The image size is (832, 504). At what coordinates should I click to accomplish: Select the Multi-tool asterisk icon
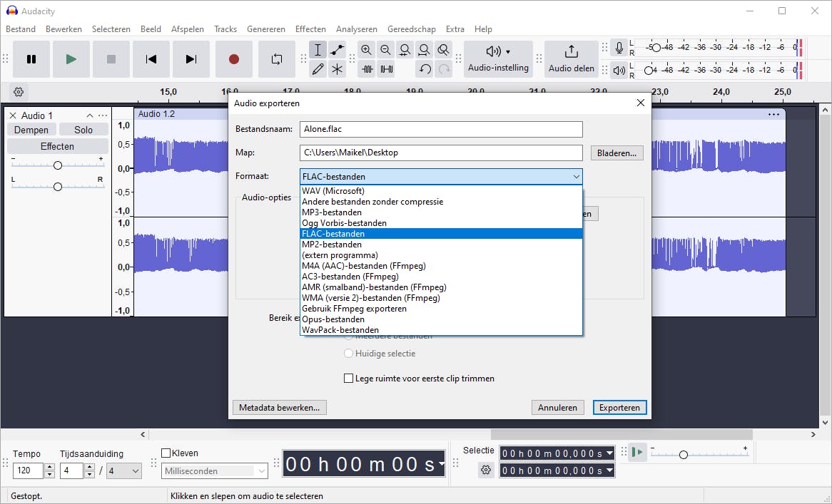click(x=337, y=69)
